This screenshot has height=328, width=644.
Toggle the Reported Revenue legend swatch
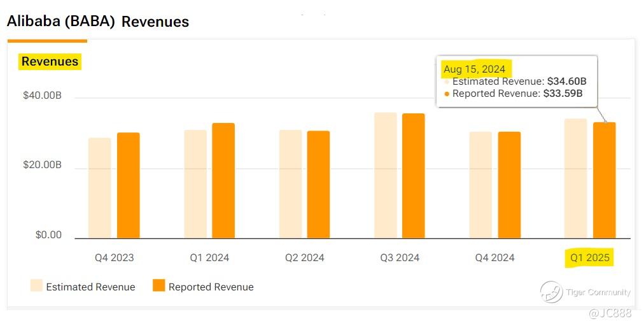158,285
